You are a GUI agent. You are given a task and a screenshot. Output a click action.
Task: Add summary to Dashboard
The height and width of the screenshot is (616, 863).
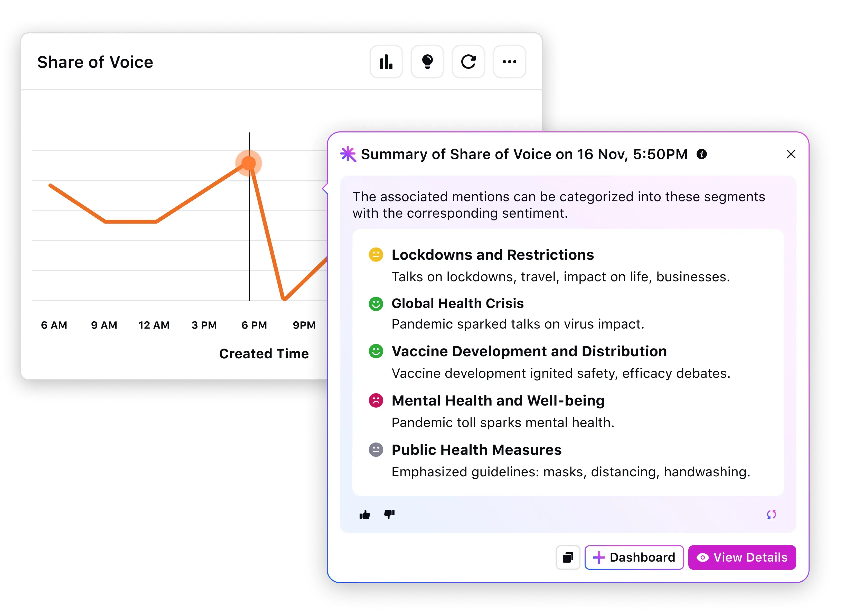tap(634, 557)
